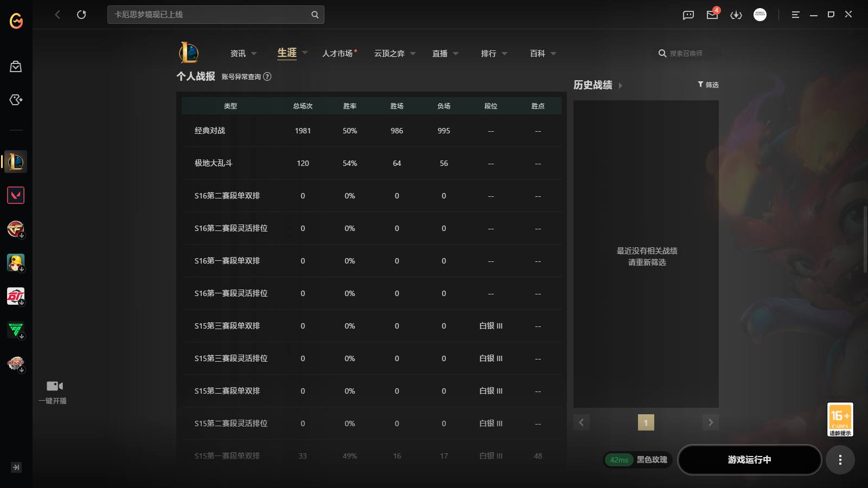Click the top search input box
868x488 pixels.
[216, 15]
